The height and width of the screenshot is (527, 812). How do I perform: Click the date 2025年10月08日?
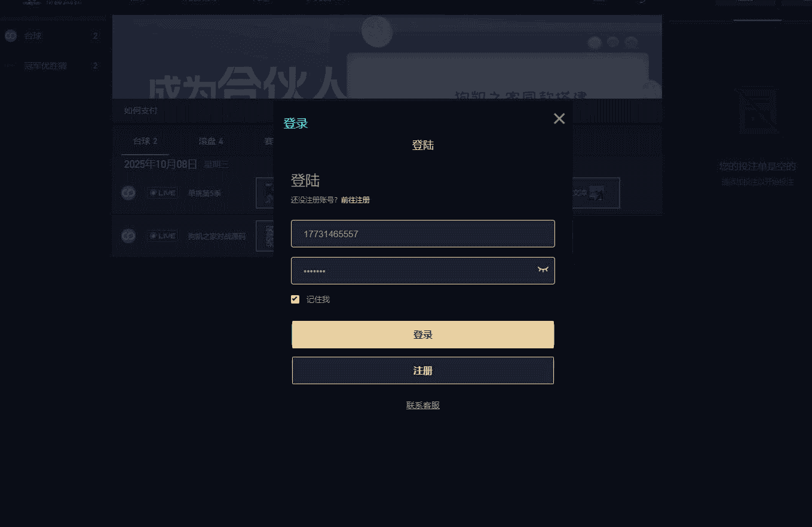(161, 164)
